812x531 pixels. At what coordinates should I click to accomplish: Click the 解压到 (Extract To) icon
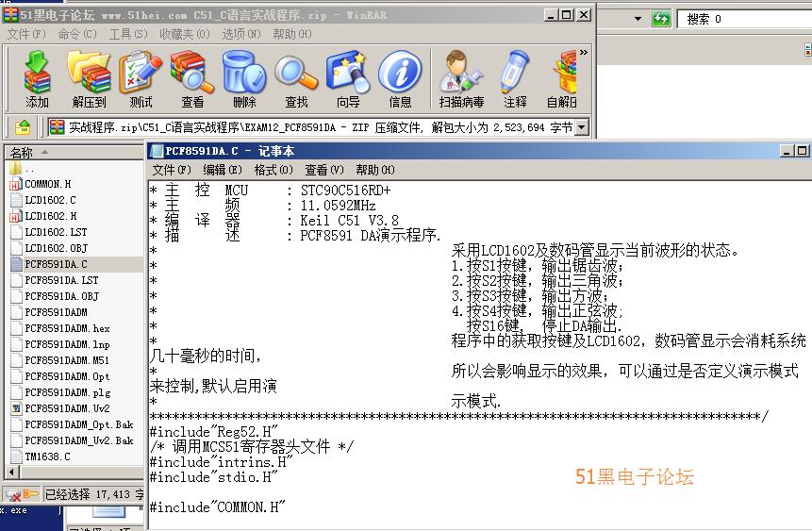89,79
